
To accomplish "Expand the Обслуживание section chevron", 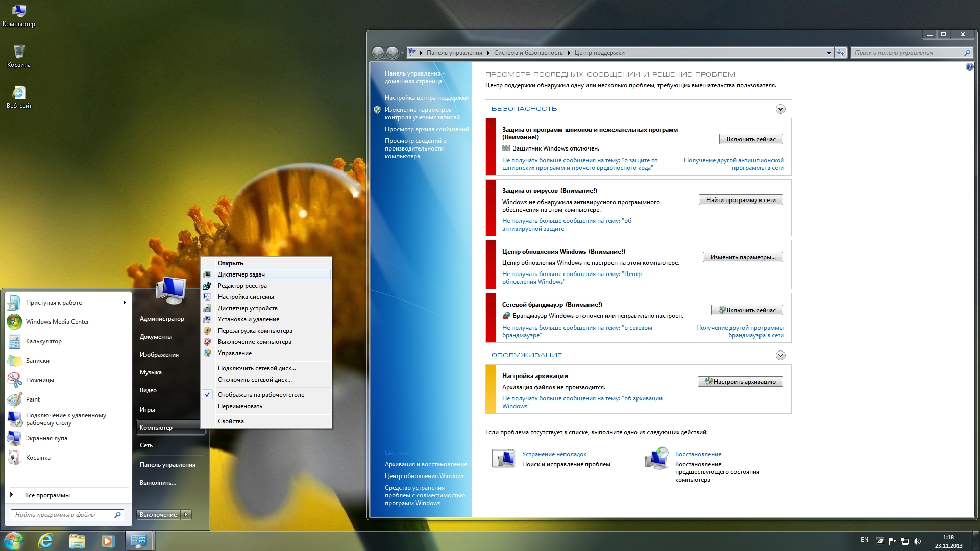I will point(781,355).
